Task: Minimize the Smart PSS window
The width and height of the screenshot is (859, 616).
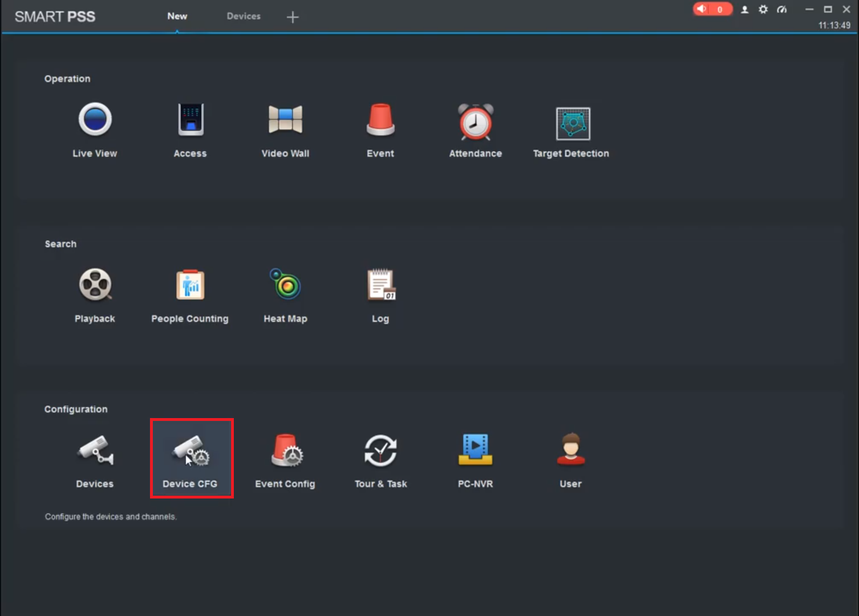Action: [x=809, y=9]
